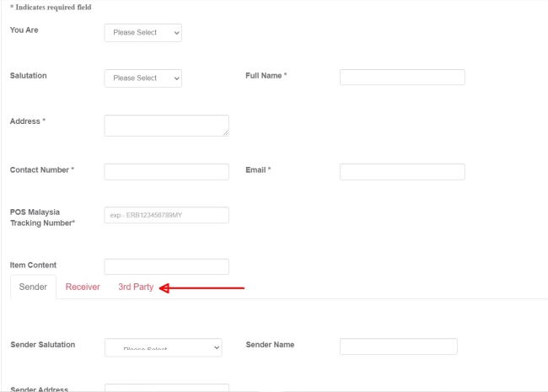This screenshot has height=392, width=548.
Task: Select the Sender tab
Action: [x=33, y=287]
